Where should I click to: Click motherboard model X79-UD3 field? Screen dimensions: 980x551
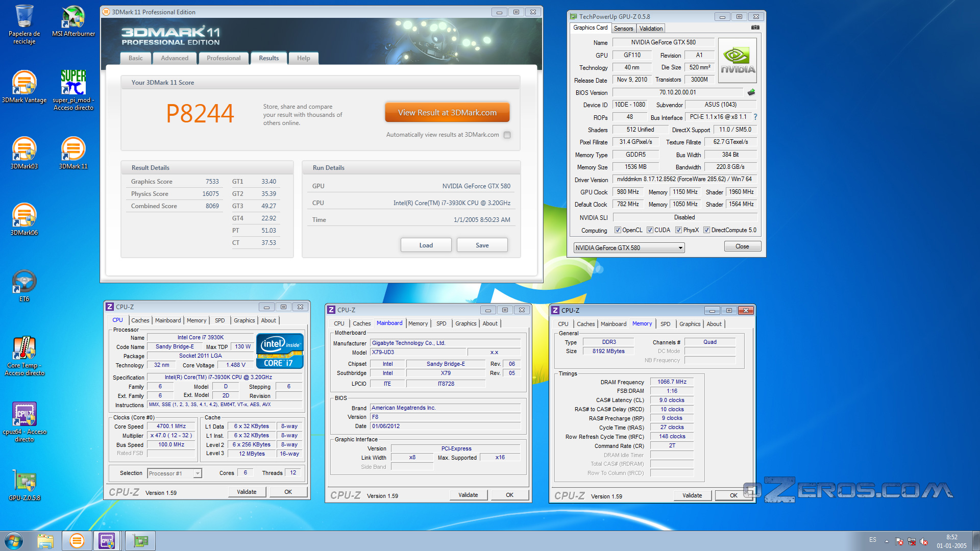pyautogui.click(x=418, y=352)
